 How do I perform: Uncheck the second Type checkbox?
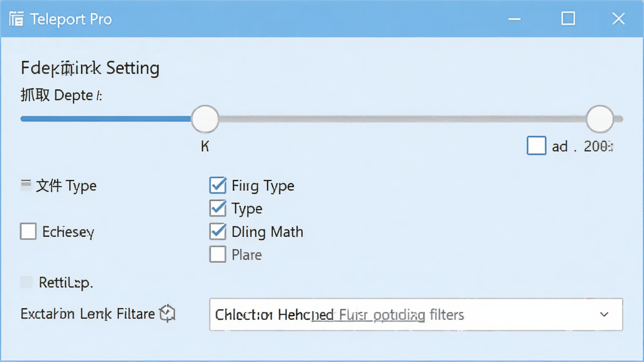[218, 209]
